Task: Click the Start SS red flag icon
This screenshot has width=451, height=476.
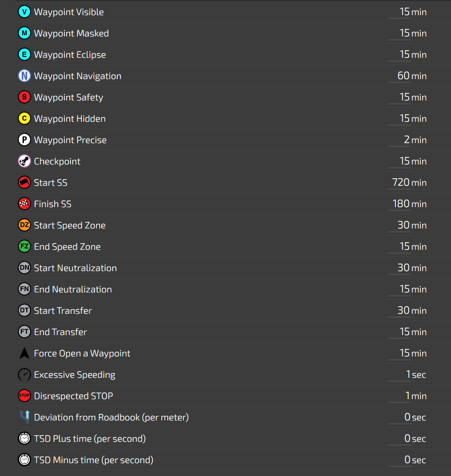Action: point(24,183)
